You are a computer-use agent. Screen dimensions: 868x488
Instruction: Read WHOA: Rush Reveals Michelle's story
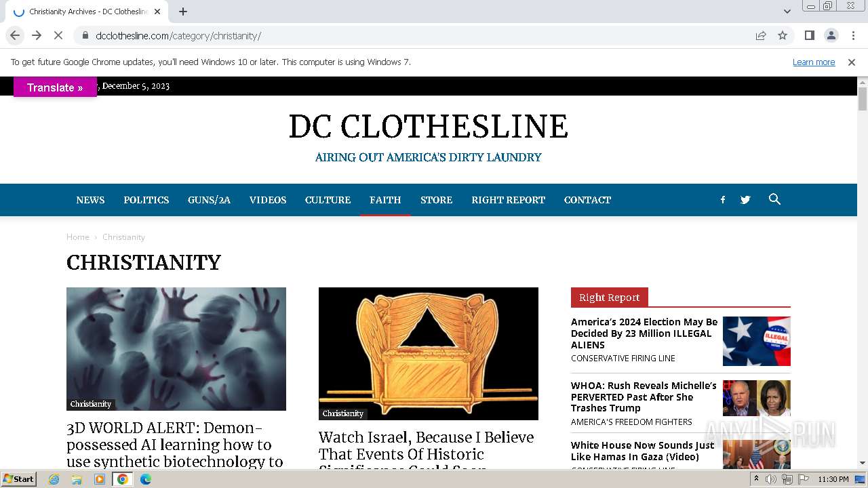tap(644, 396)
